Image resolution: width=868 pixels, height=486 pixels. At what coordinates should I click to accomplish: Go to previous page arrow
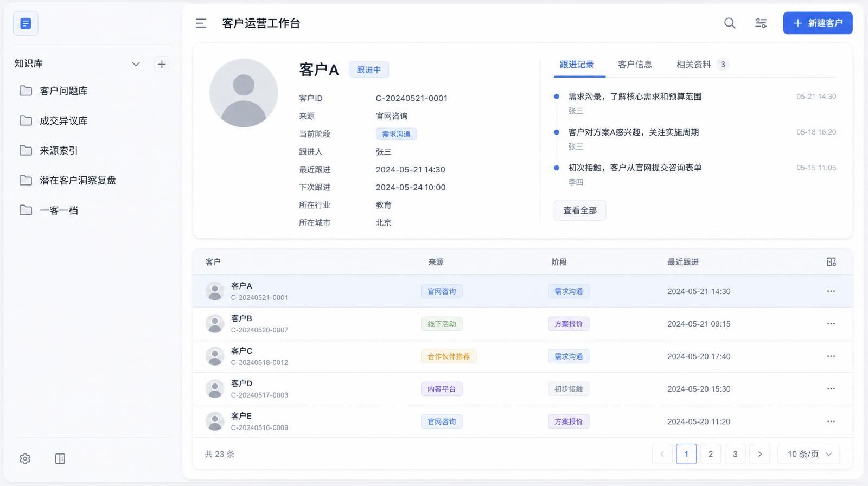(x=662, y=454)
